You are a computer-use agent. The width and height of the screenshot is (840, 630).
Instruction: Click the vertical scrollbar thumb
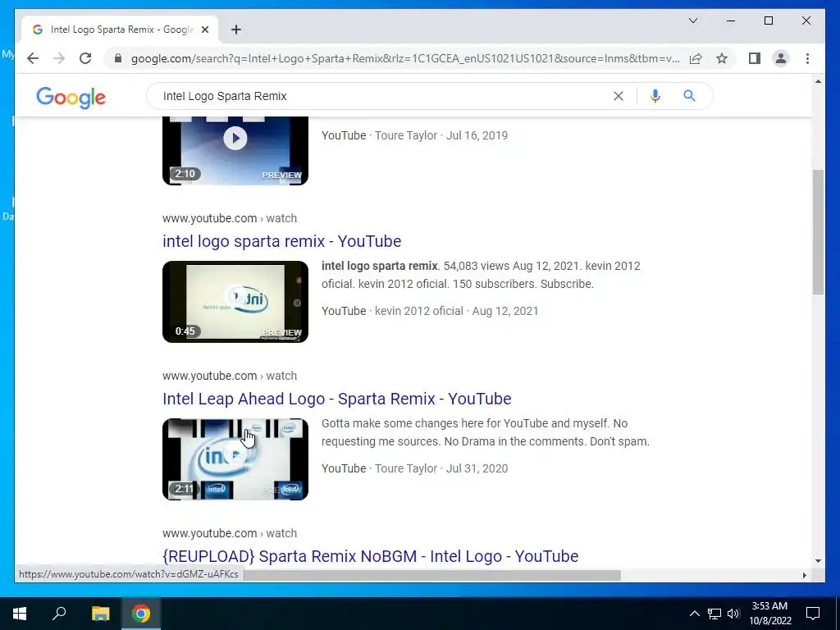(x=818, y=231)
